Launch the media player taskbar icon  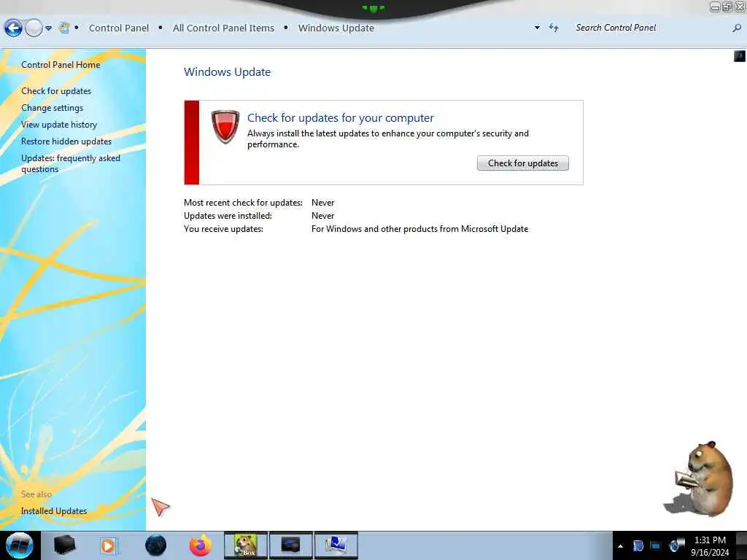click(x=109, y=545)
